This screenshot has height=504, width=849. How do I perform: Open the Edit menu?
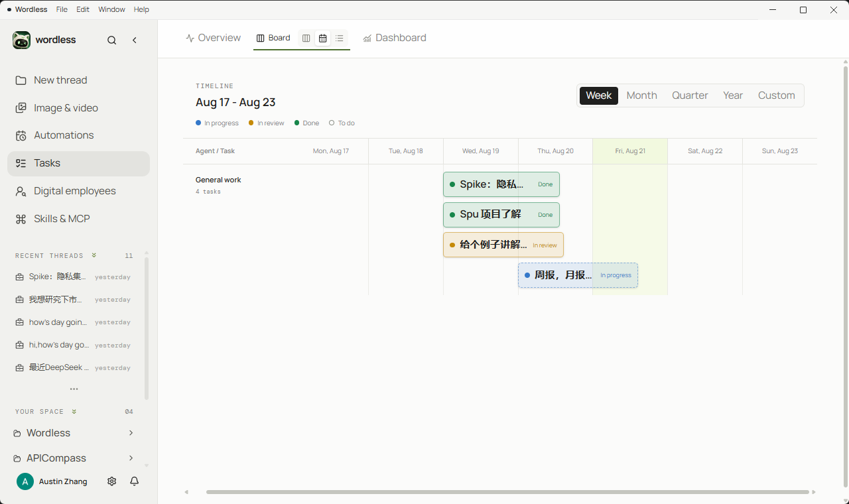click(83, 9)
